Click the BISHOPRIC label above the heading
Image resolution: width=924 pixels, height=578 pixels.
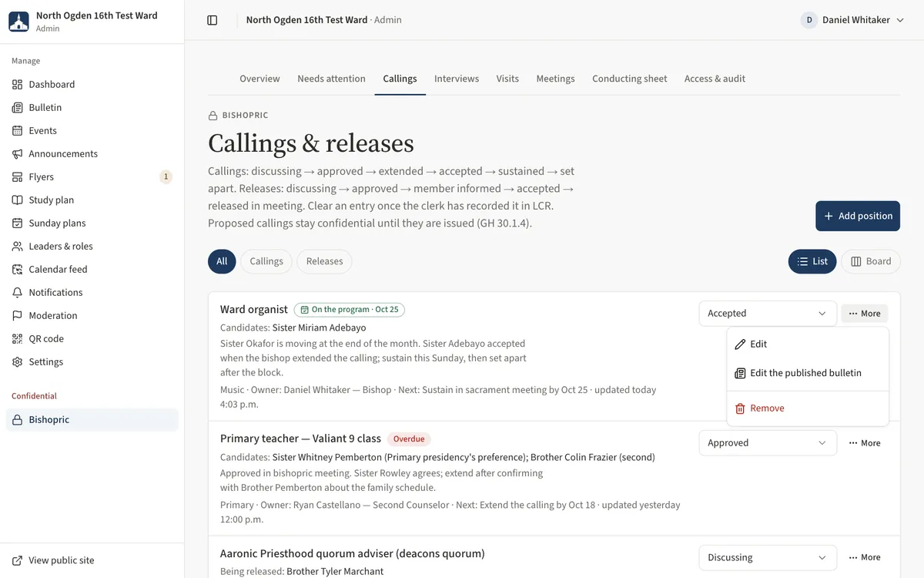[x=245, y=116]
